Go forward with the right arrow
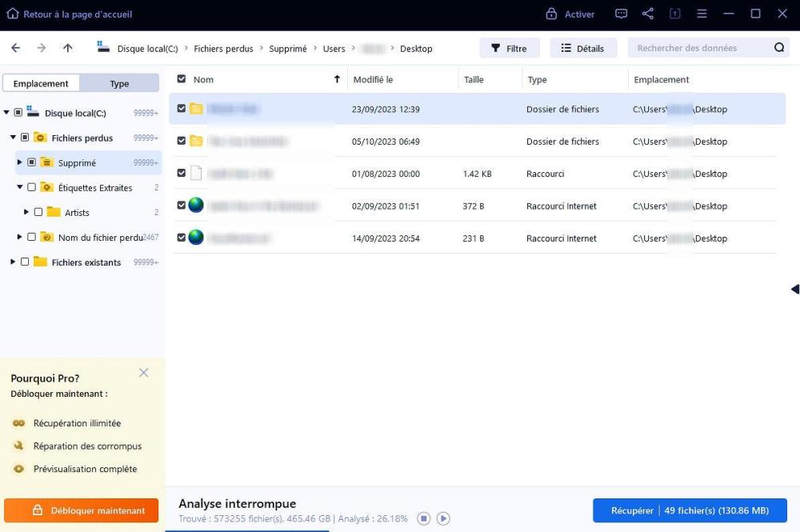 tap(42, 48)
